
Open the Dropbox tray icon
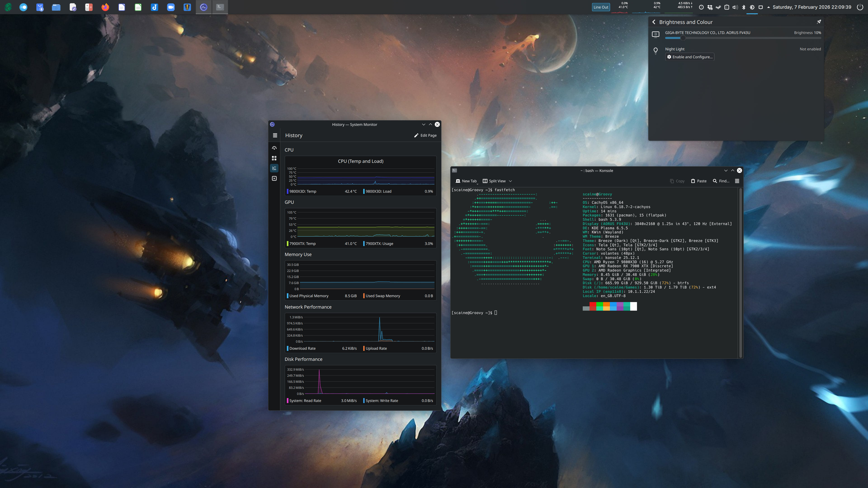(710, 7)
